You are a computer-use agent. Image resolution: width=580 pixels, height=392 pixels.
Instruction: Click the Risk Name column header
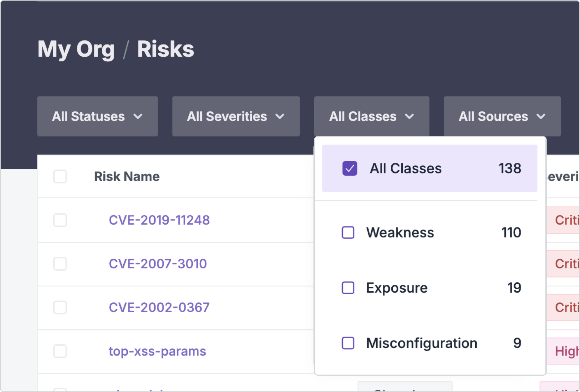point(127,176)
